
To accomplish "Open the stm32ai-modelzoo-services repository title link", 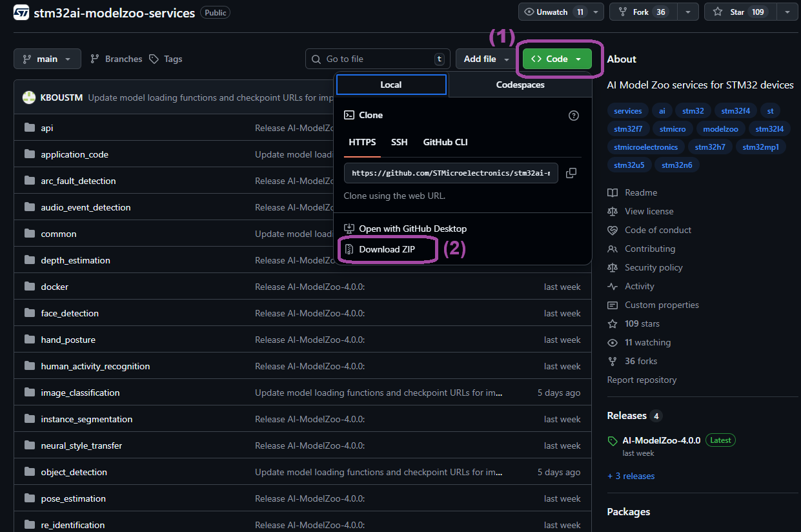I will coord(114,13).
